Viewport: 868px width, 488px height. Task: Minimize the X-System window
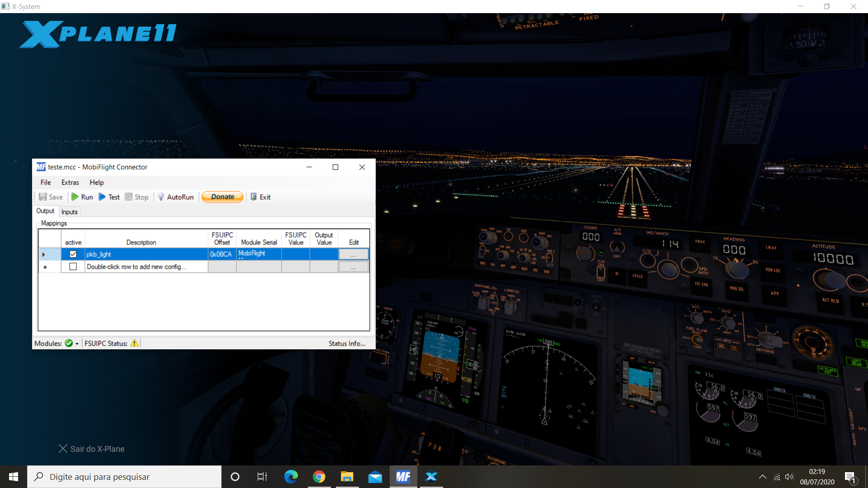coord(801,6)
